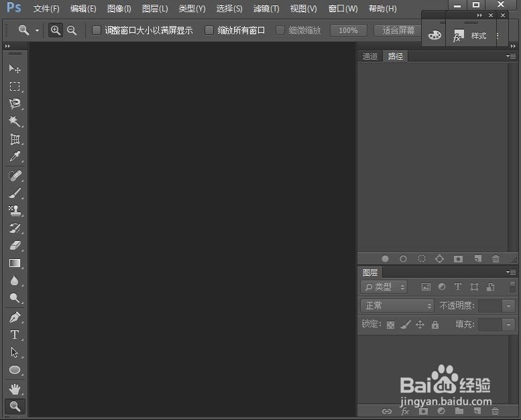Select the Type tool
The height and width of the screenshot is (420, 521).
click(x=15, y=335)
